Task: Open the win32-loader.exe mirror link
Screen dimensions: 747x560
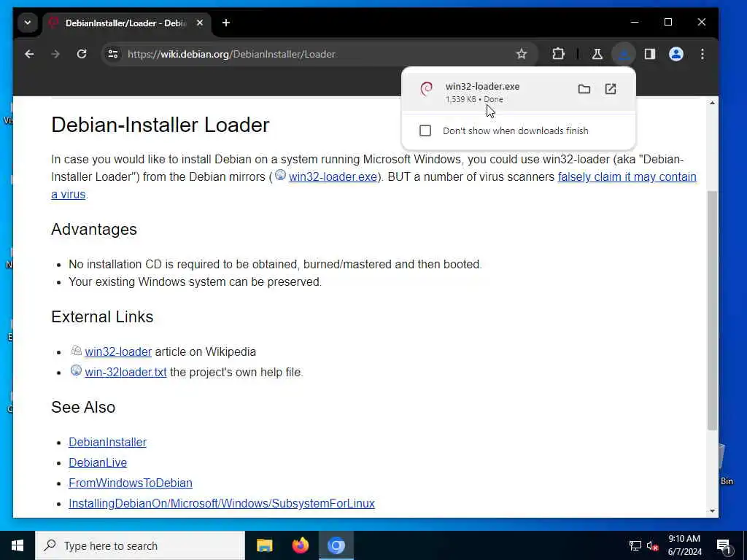Action: 333,176
